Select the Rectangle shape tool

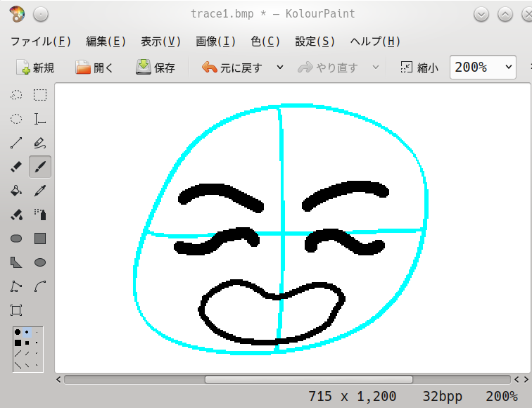(40, 238)
